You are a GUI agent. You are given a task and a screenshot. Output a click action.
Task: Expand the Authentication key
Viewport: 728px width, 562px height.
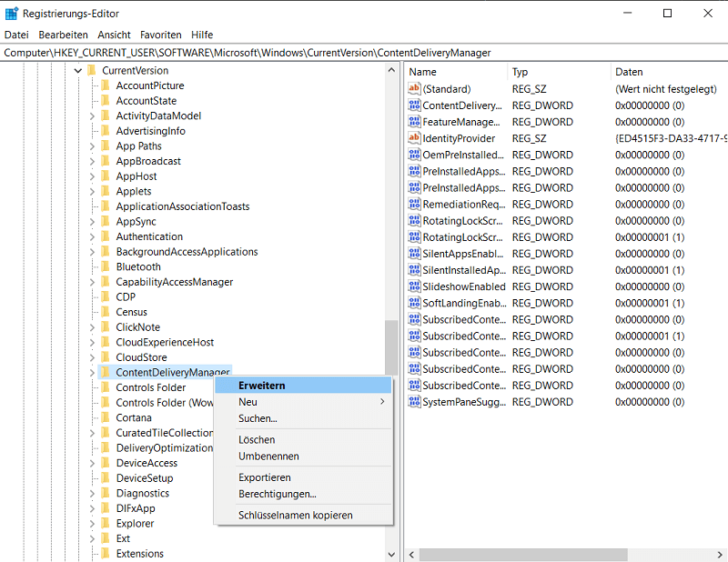[x=92, y=236]
